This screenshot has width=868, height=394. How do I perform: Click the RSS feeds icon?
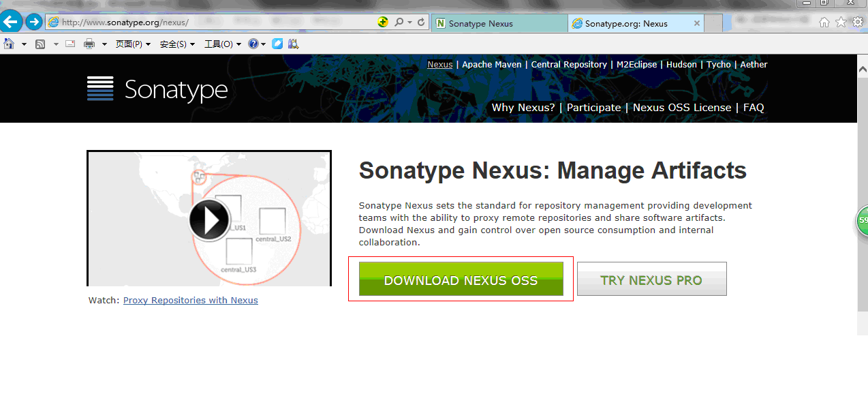pyautogui.click(x=40, y=44)
